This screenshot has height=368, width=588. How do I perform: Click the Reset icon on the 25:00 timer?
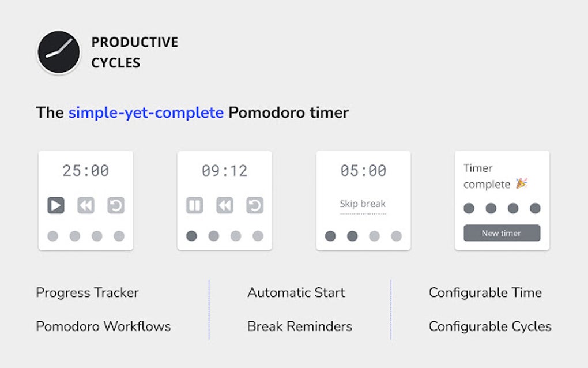click(x=115, y=205)
